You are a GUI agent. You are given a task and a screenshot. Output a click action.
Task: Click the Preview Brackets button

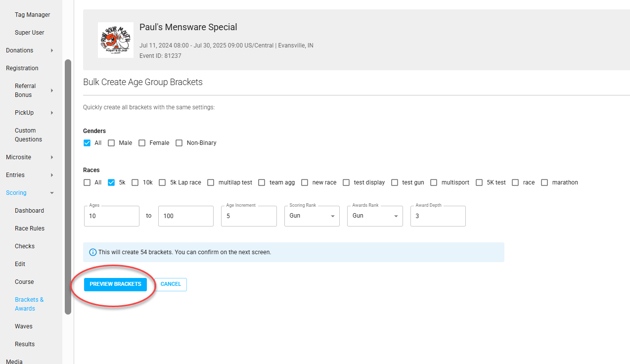(115, 284)
